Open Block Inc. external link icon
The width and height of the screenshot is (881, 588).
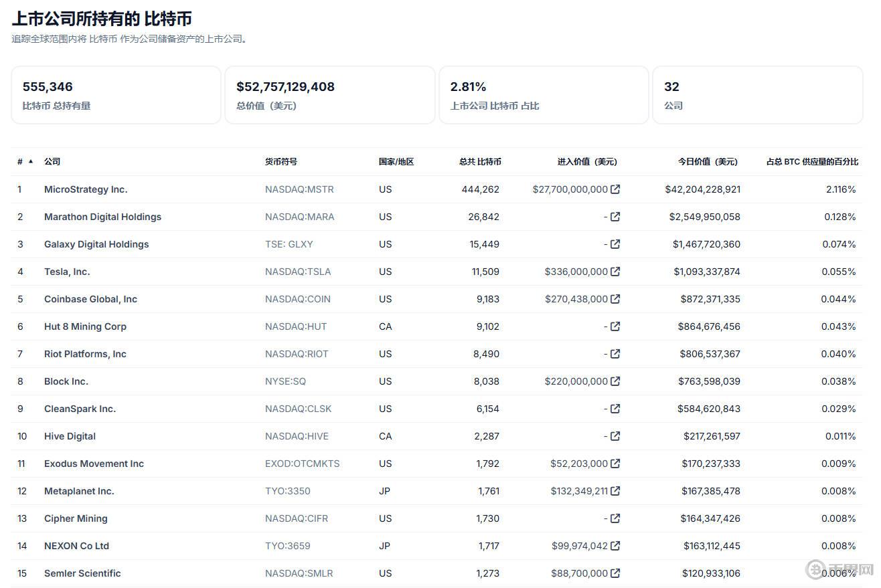(x=615, y=381)
